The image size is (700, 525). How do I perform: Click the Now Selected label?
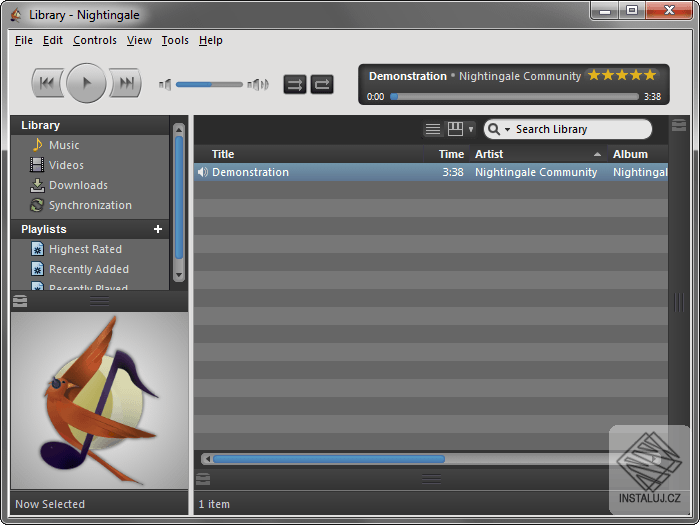tap(50, 504)
